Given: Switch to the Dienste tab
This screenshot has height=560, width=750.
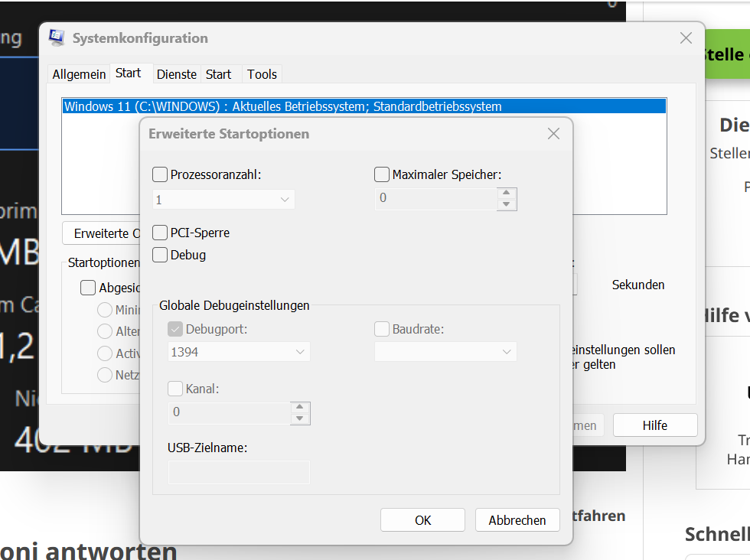Looking at the screenshot, I should tap(177, 74).
